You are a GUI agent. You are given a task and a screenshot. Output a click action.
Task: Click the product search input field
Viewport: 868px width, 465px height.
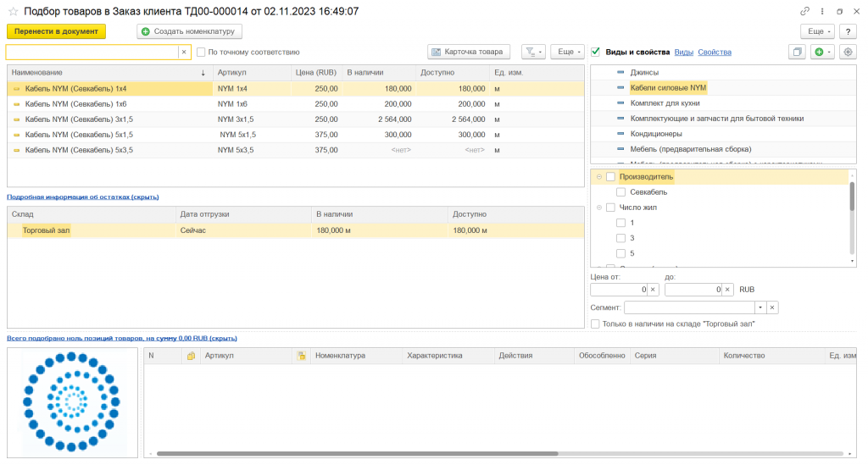pyautogui.click(x=92, y=52)
